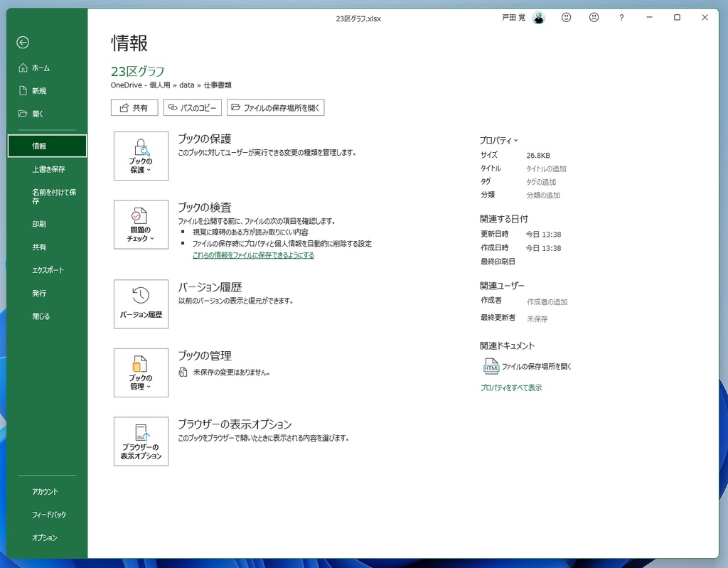Click the 23区グラフ file title heading

[138, 71]
